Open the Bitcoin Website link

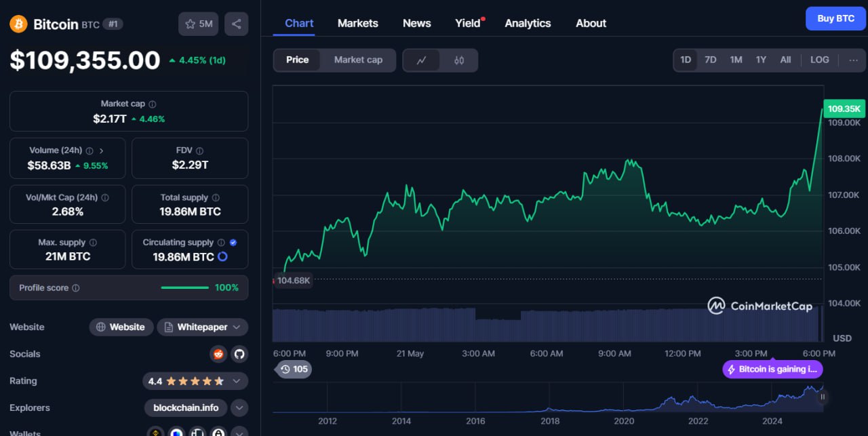(120, 327)
